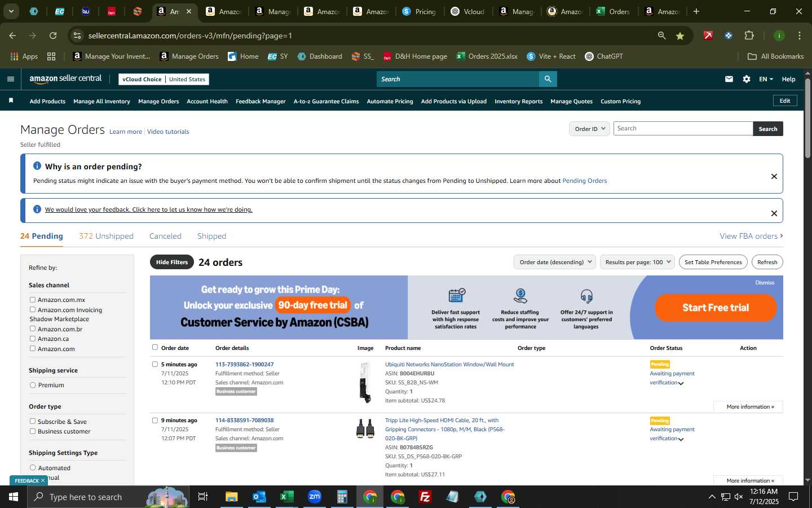This screenshot has width=812, height=508.
Task: Open the Chrome three-dot menu
Action: [x=799, y=36]
